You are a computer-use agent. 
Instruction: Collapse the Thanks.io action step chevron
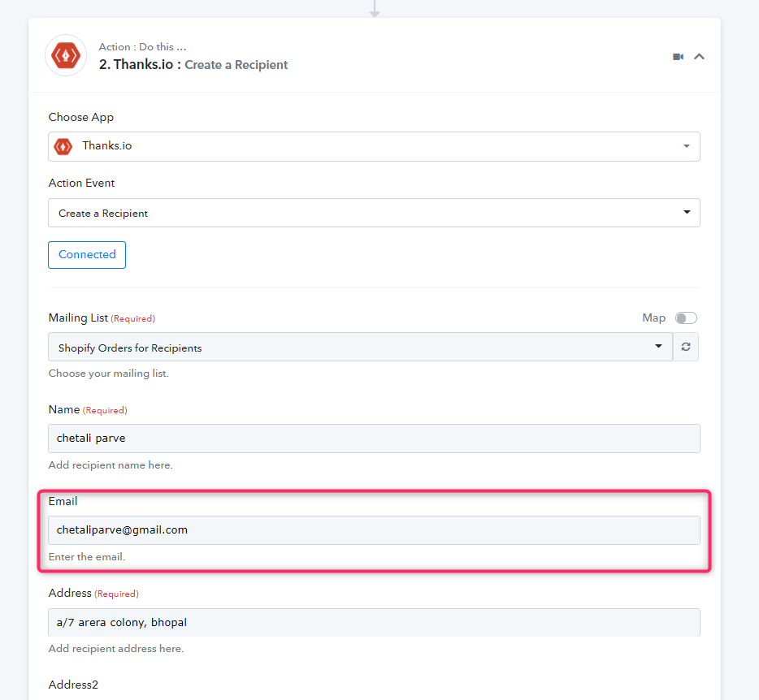pos(699,57)
